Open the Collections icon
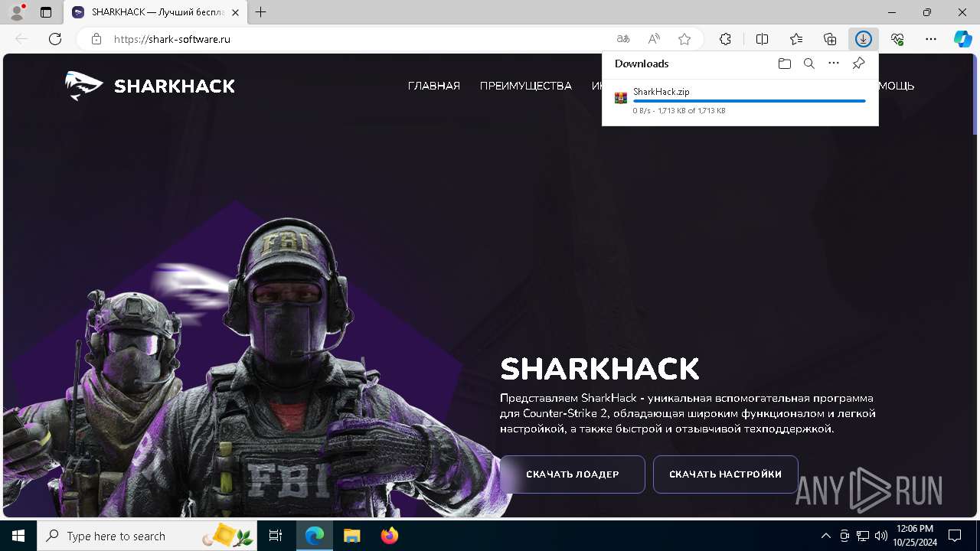The image size is (980, 551). 830,39
